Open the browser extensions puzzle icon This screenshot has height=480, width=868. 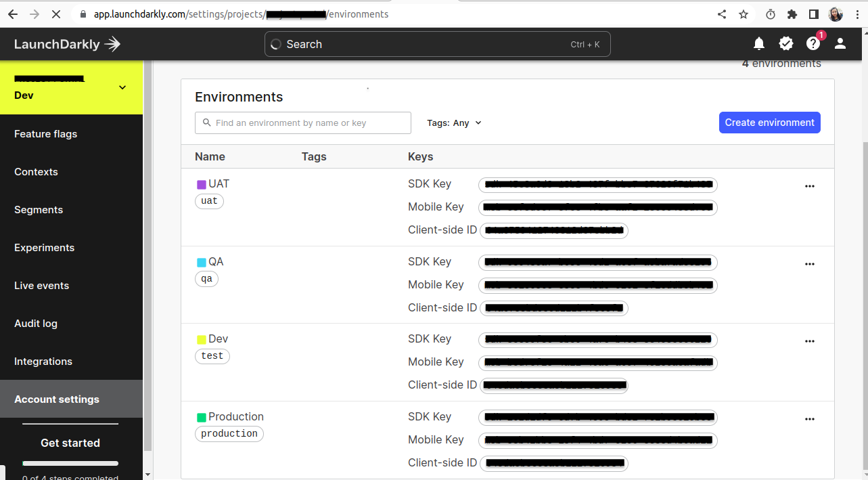[x=791, y=14]
